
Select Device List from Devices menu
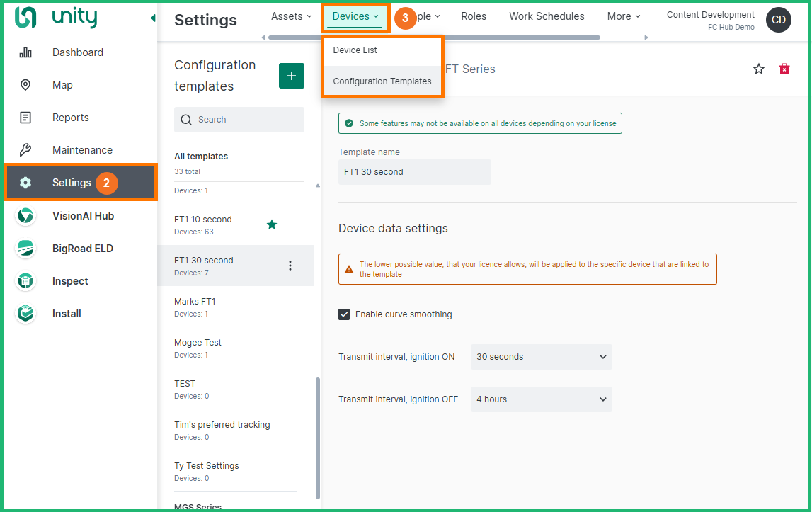click(x=355, y=50)
